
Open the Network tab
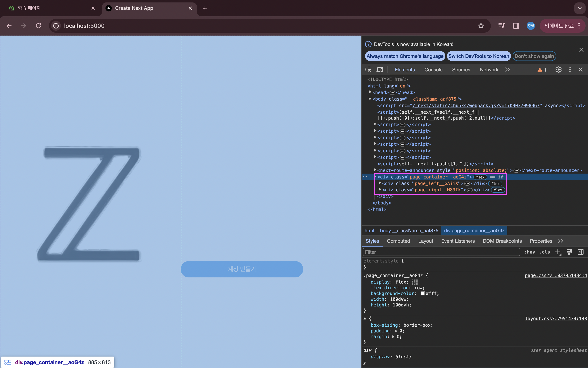[489, 70]
